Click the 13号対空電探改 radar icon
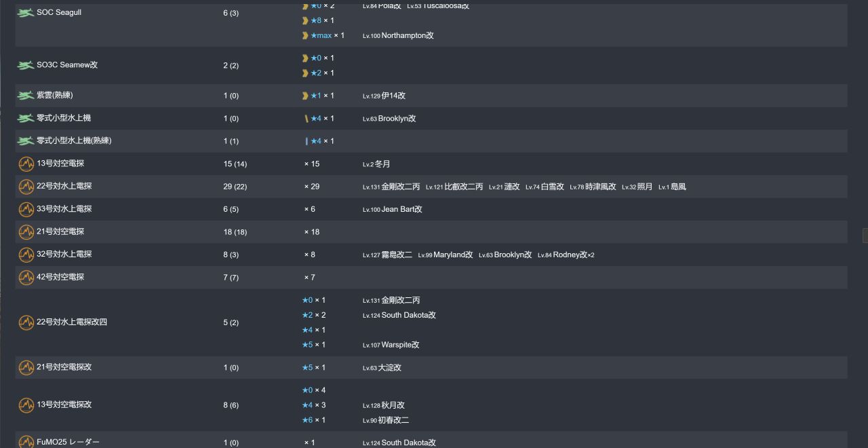The height and width of the screenshot is (448, 868). pos(26,405)
